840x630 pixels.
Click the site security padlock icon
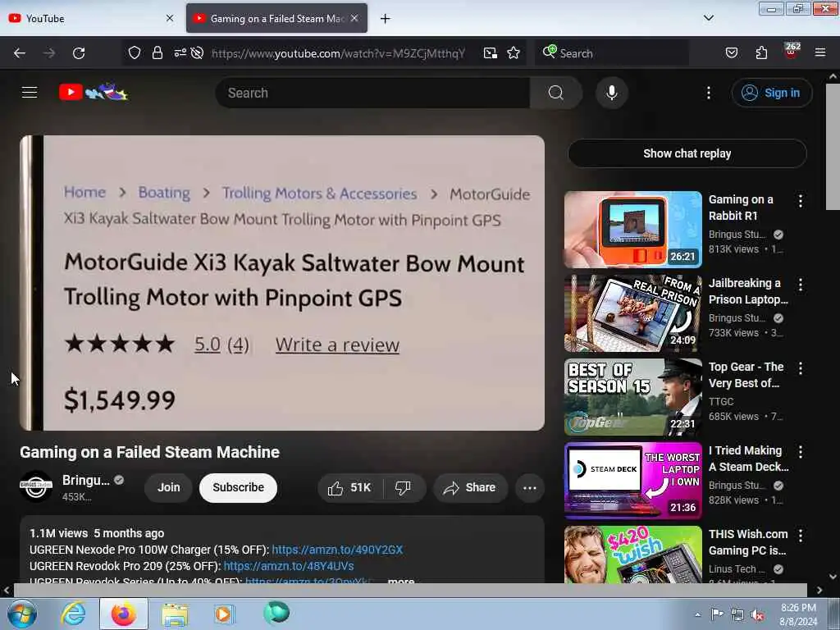157,53
